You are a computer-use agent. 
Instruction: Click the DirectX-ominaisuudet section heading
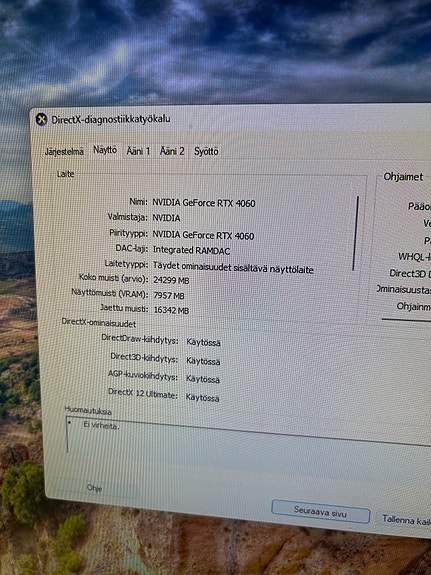[99, 323]
